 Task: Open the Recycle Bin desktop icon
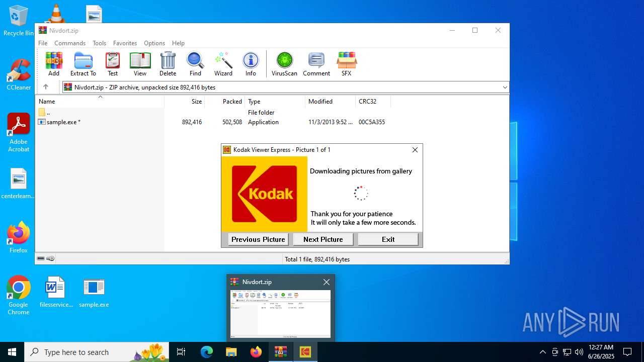[19, 21]
